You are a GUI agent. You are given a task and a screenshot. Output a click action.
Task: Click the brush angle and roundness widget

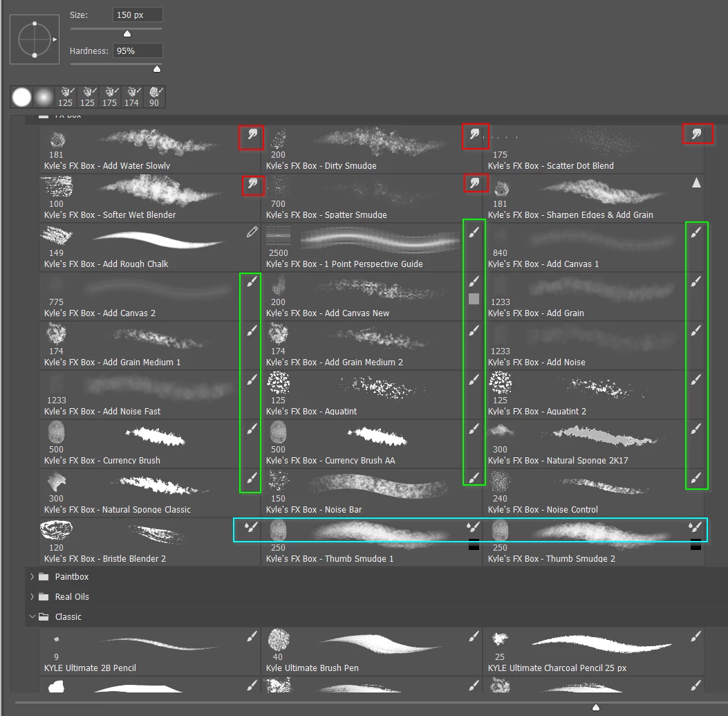pyautogui.click(x=35, y=39)
